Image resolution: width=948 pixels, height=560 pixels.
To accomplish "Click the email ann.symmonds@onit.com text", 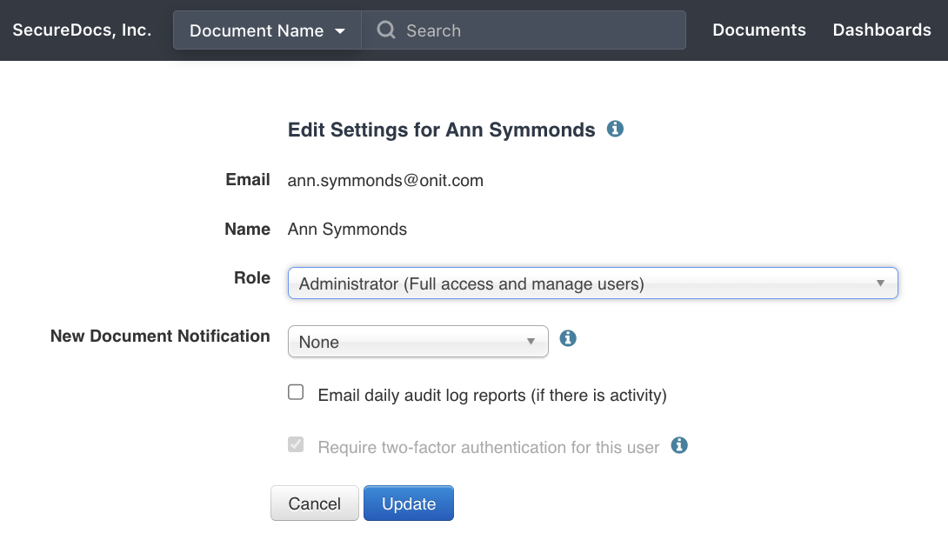I will 385,180.
